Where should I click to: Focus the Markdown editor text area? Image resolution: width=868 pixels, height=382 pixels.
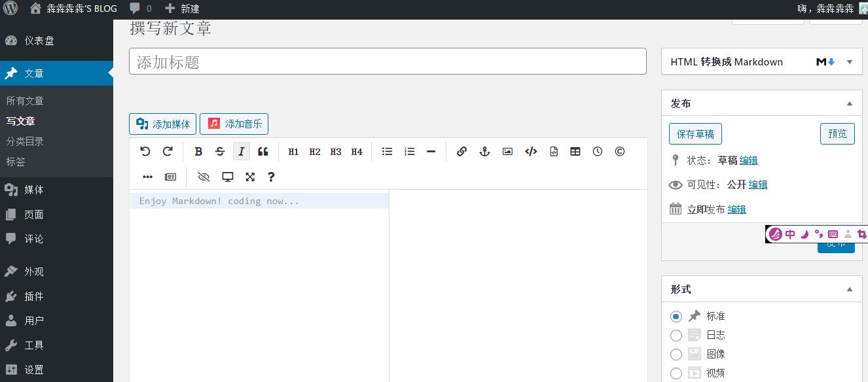coord(259,286)
